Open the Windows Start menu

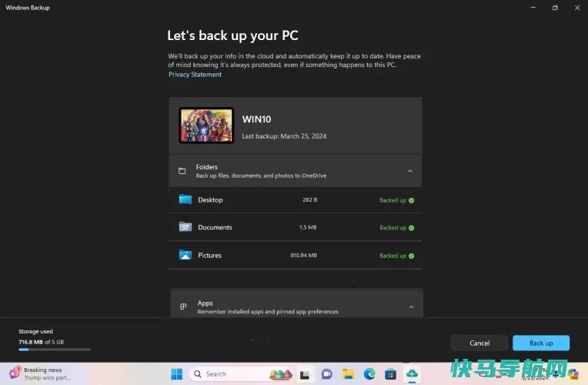176,373
